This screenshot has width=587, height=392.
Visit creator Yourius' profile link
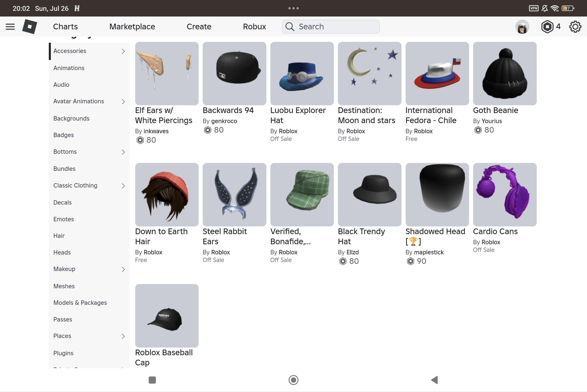point(492,121)
